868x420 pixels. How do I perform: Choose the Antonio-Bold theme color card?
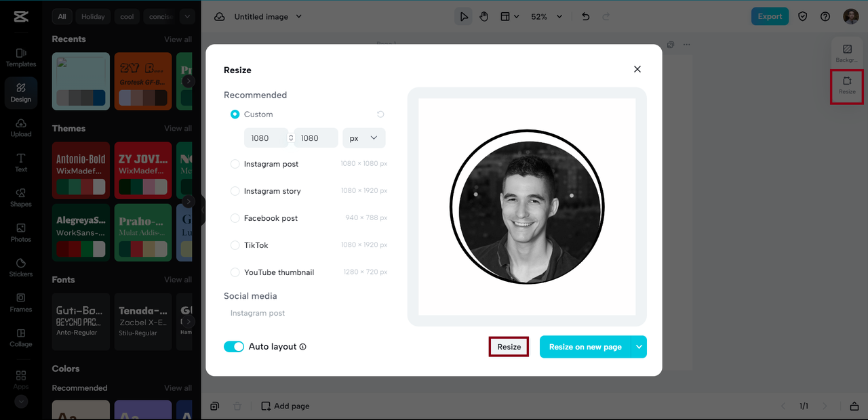pos(81,170)
